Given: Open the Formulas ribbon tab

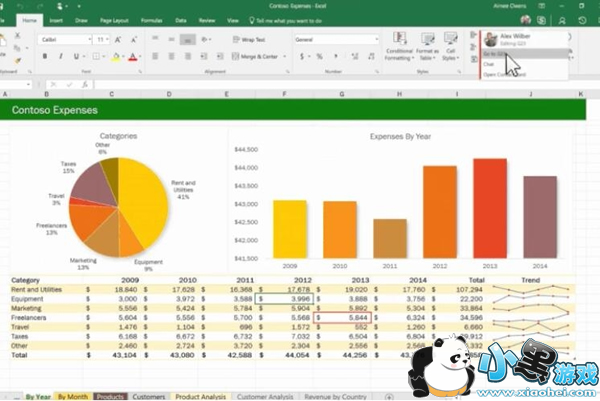Looking at the screenshot, I should [152, 21].
